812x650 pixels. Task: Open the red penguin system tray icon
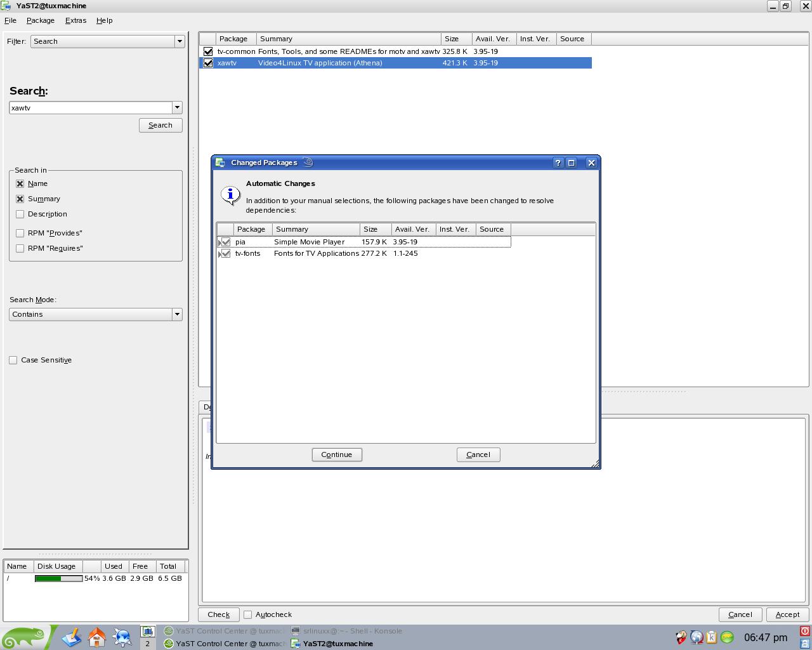coord(681,637)
